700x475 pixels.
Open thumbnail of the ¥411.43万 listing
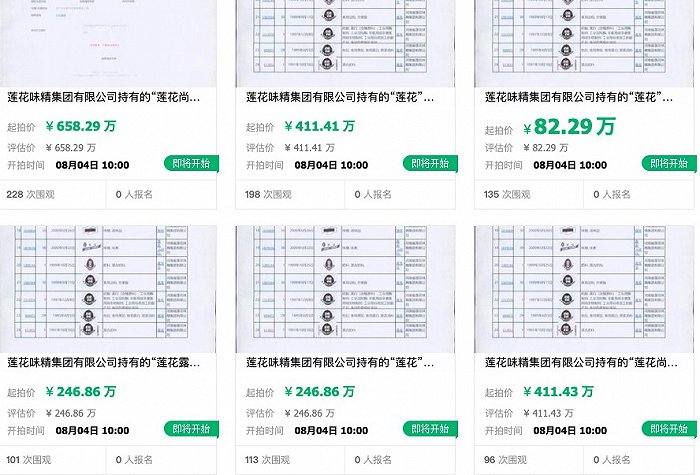pyautogui.click(x=584, y=289)
